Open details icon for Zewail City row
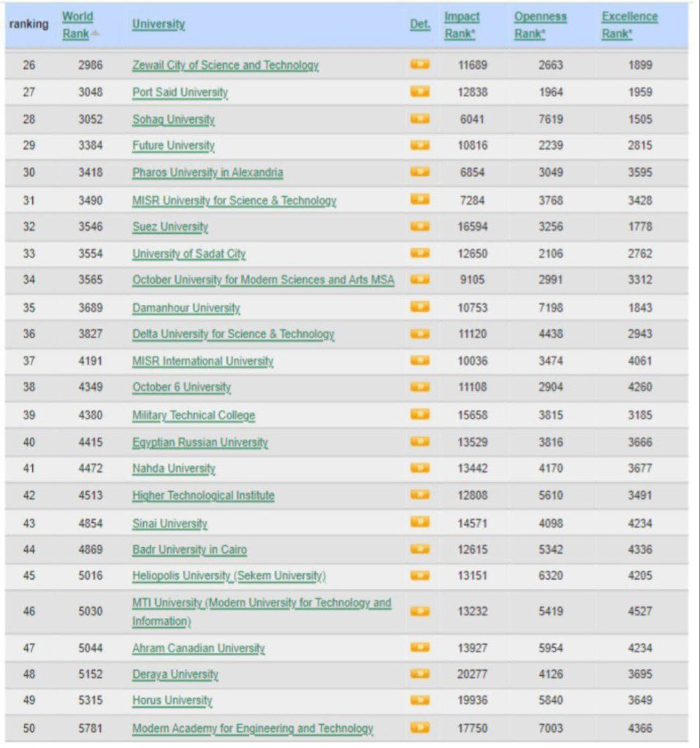Image resolution: width=700 pixels, height=748 pixels. click(420, 64)
